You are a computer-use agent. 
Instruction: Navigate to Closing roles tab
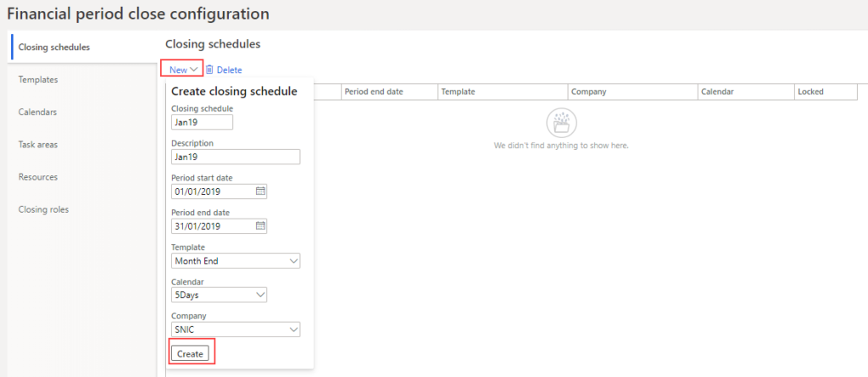click(43, 209)
